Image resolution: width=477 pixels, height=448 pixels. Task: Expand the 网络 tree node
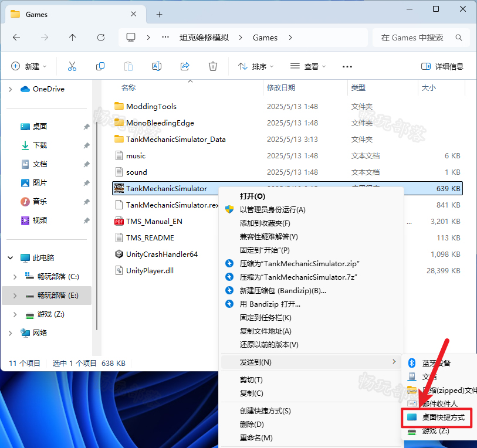(11, 333)
